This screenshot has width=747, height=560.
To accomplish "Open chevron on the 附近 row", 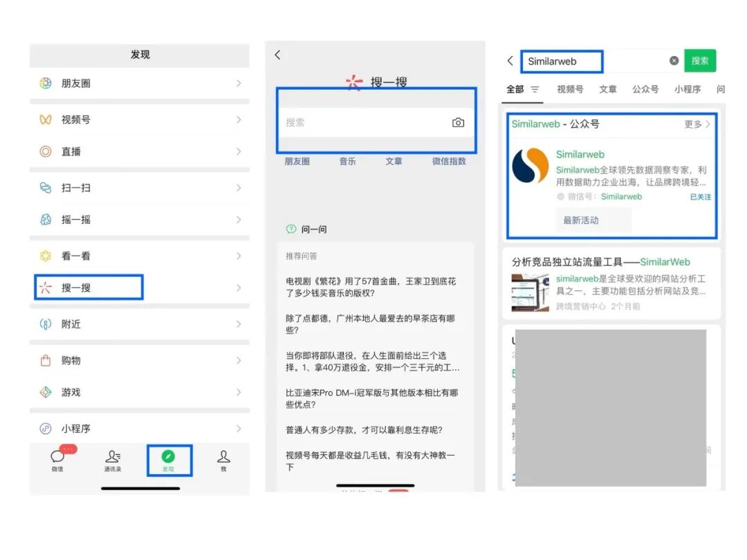I will click(x=239, y=324).
